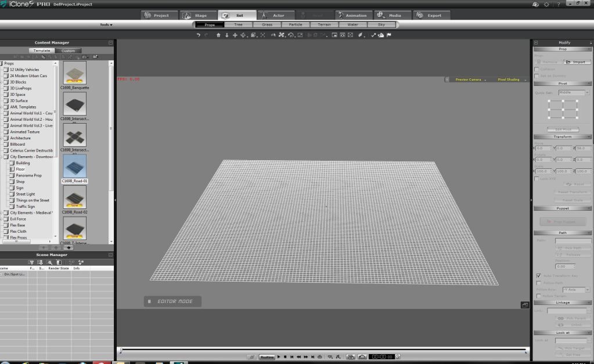The image size is (594, 364).
Task: Click the Import button in Prop section
Action: click(577, 62)
